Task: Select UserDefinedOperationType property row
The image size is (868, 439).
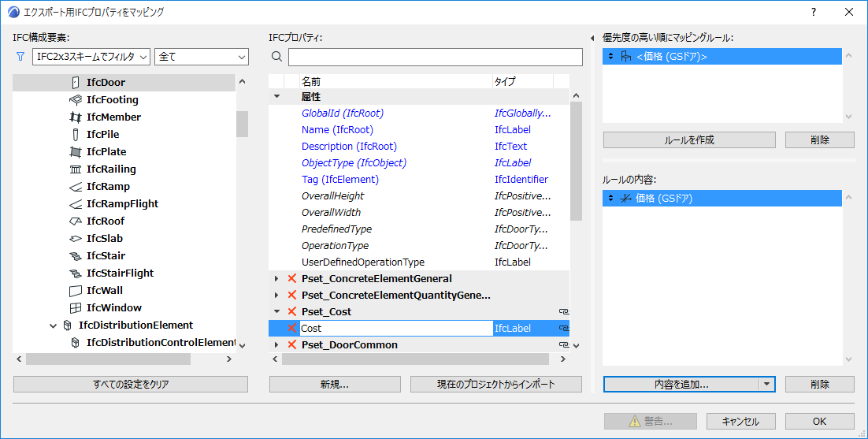Action: 419,262
